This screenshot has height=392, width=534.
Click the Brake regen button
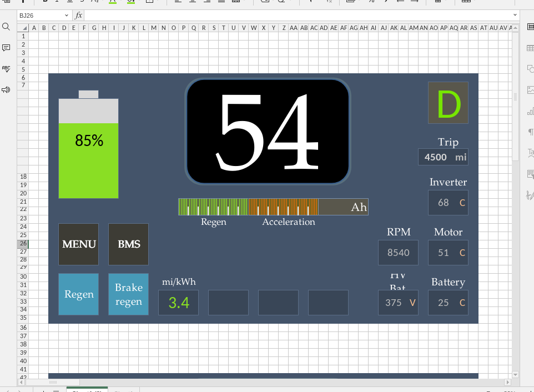[128, 294]
